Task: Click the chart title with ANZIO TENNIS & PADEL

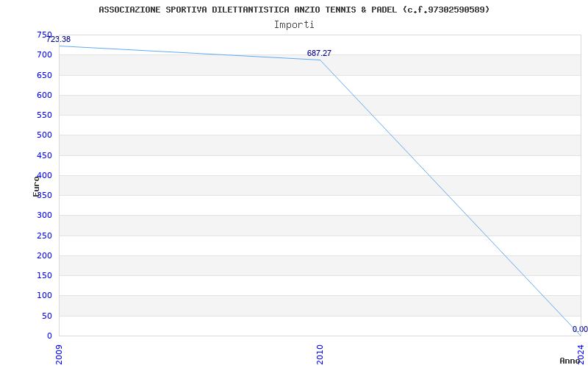Action: [x=295, y=10]
